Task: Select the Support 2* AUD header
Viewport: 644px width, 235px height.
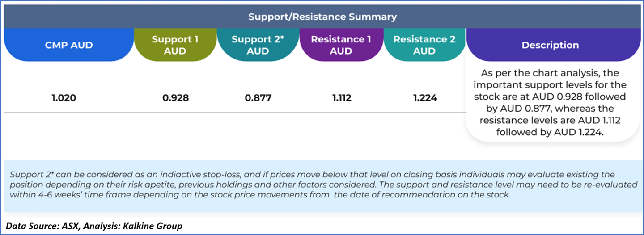Action: pyautogui.click(x=258, y=45)
